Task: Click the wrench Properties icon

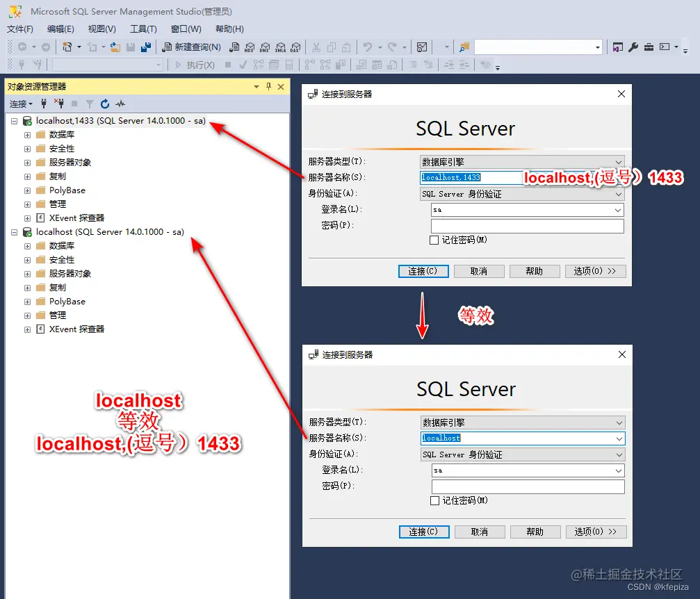Action: point(633,47)
